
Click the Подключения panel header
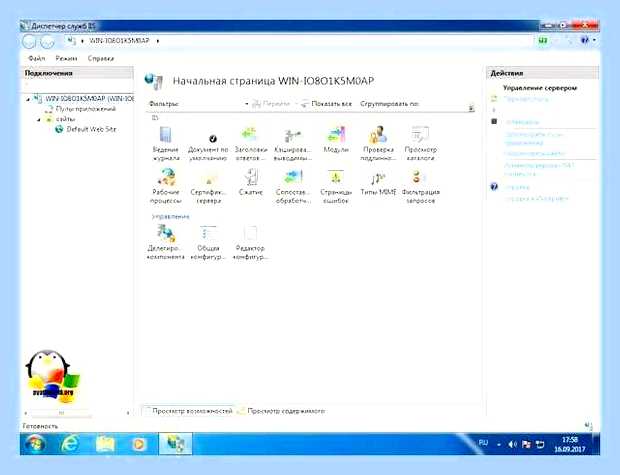77,73
